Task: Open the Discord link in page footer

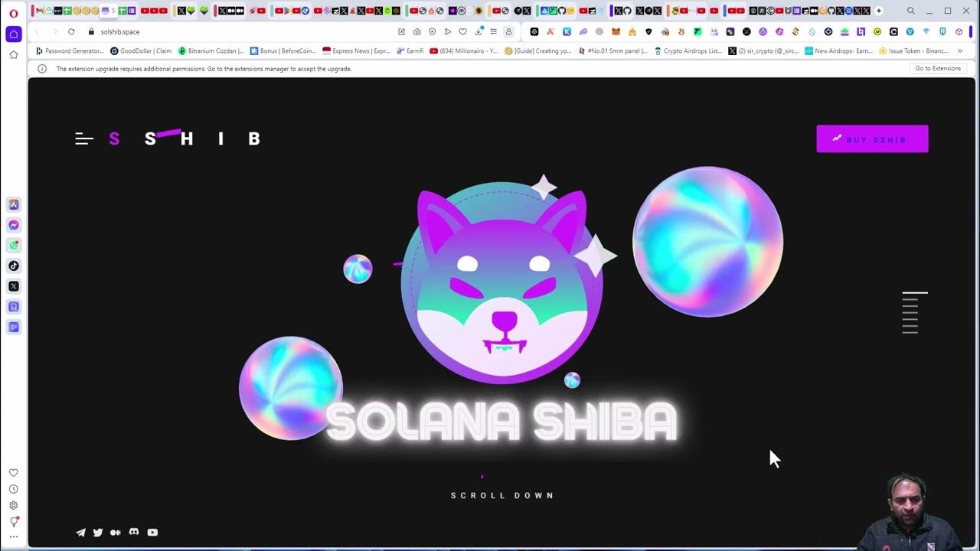Action: click(134, 532)
